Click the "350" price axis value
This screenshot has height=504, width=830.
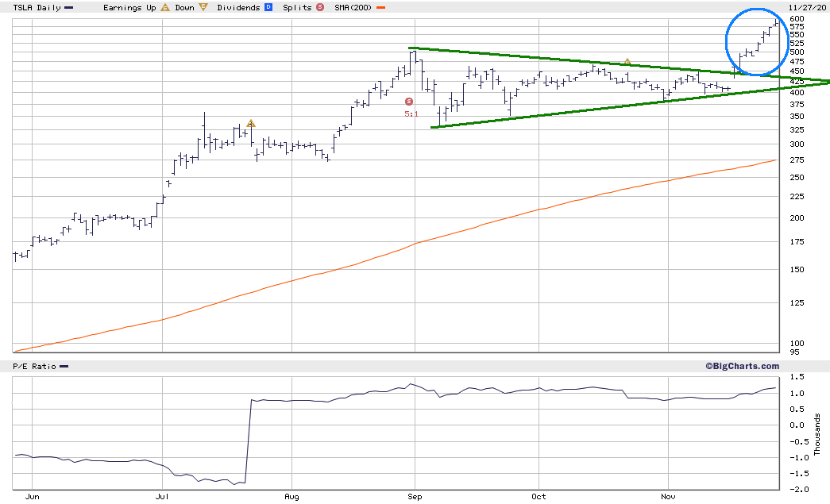pyautogui.click(x=797, y=117)
